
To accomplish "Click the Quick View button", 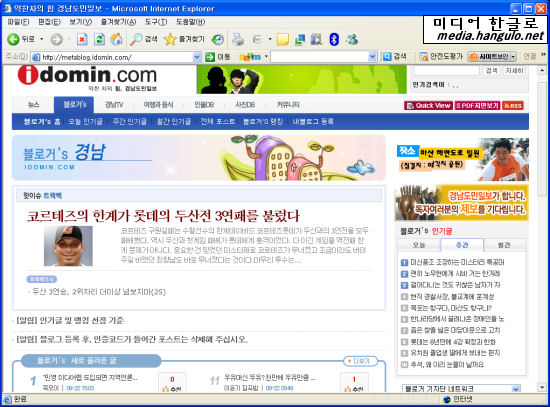I will tap(428, 105).
